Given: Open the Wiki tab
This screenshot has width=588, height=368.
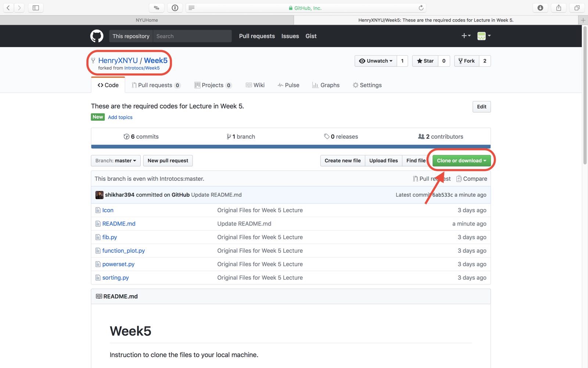Looking at the screenshot, I should [255, 85].
